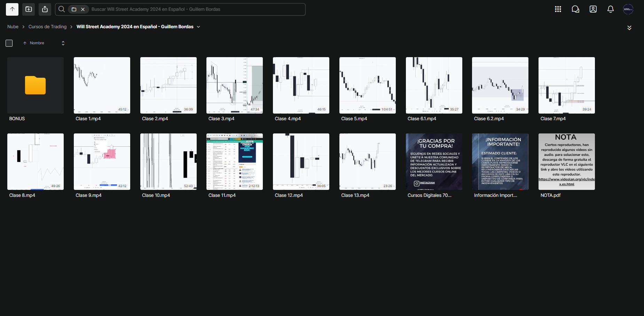
Task: Go to Cursos de Trading breadcrumb
Action: [47, 27]
